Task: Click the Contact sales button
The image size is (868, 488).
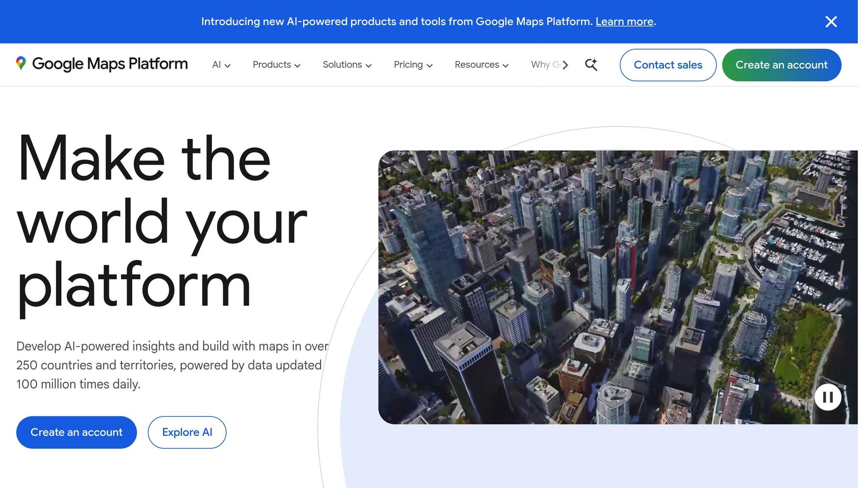Action: tap(668, 65)
